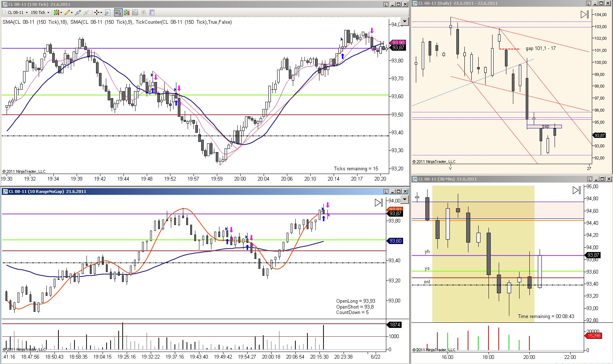Screen dimensions: 613x364
Task: Click the 20:00 time label in 150 Tick chart
Action: click(240, 179)
